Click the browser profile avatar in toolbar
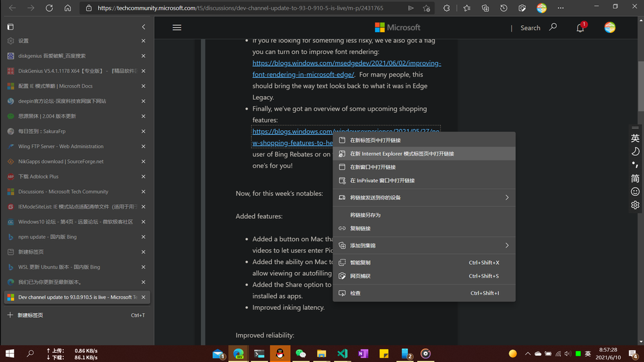The image size is (644, 362). coord(542,8)
